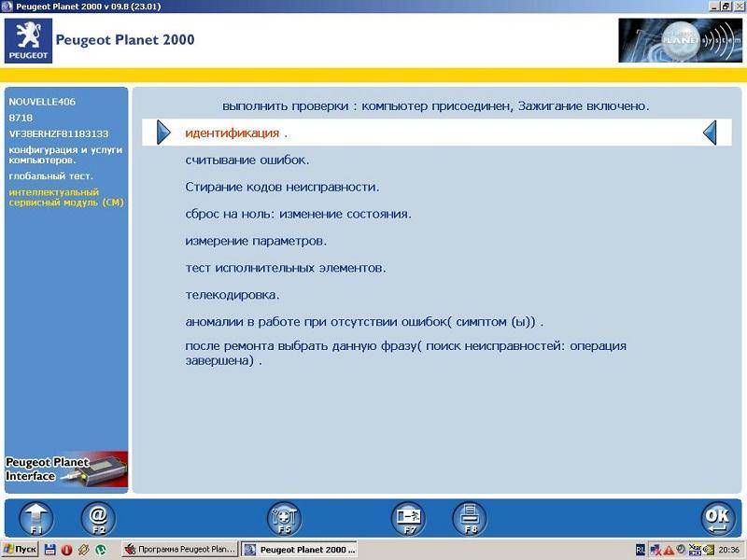Select измерение параметров entry

coord(256,241)
